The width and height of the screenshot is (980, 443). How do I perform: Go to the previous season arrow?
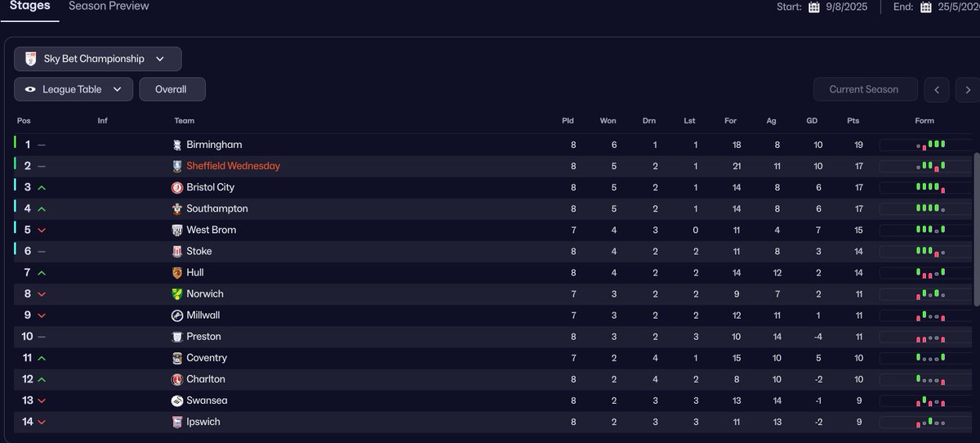point(937,90)
